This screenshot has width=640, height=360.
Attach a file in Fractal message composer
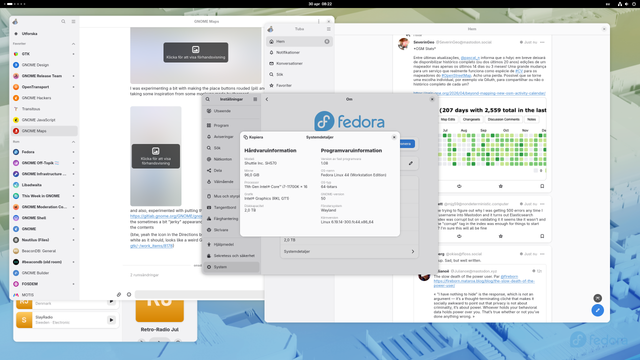point(119,294)
